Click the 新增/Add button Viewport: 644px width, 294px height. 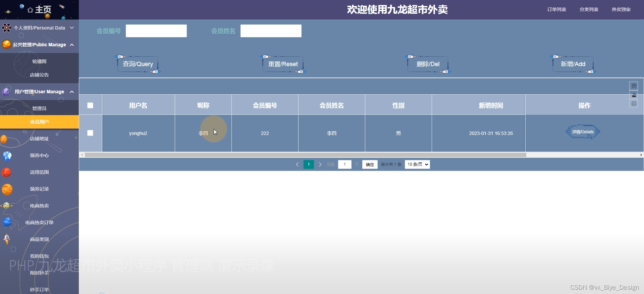pos(573,64)
